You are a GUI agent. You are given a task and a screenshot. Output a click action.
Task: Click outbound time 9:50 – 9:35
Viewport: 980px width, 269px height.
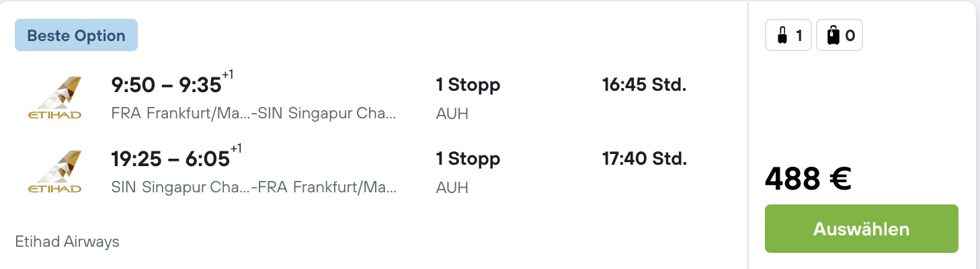(166, 86)
